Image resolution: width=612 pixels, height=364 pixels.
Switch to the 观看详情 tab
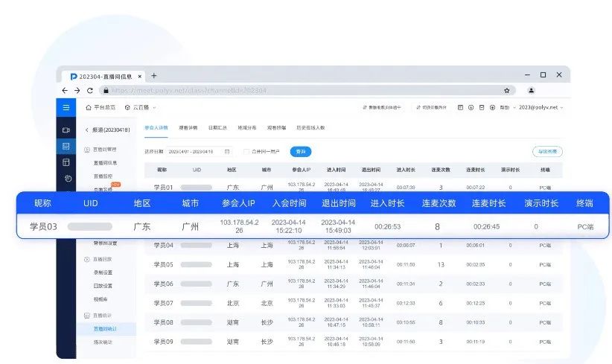click(x=188, y=128)
